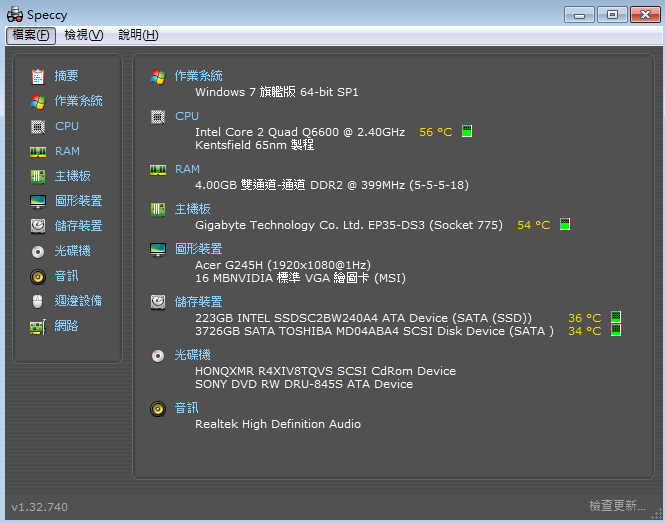The height and width of the screenshot is (523, 665).
Task: Click the hard drive icon in main panel
Action: [158, 302]
